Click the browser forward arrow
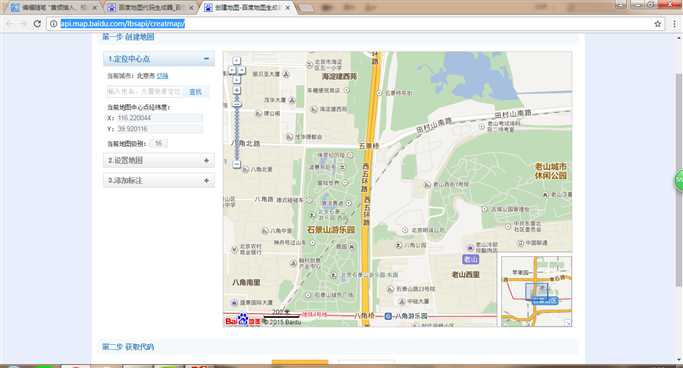Screen dimensions: 683x368 coord(23,24)
